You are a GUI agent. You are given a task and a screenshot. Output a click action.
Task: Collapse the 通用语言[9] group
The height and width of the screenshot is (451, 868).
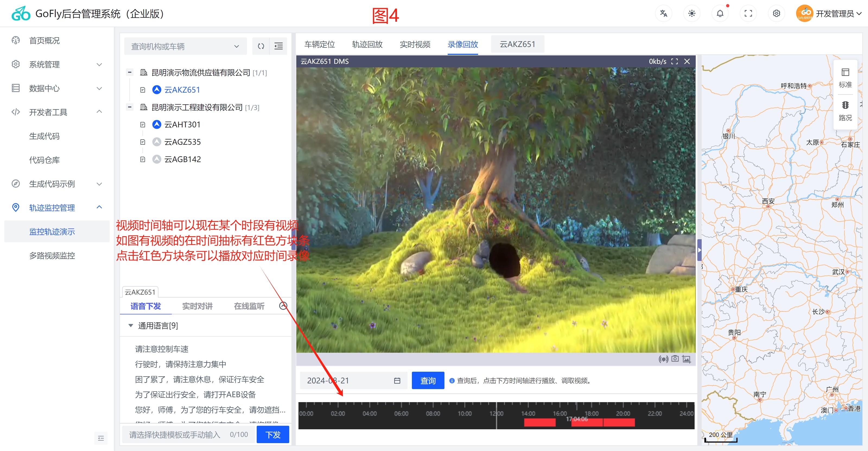pyautogui.click(x=131, y=326)
